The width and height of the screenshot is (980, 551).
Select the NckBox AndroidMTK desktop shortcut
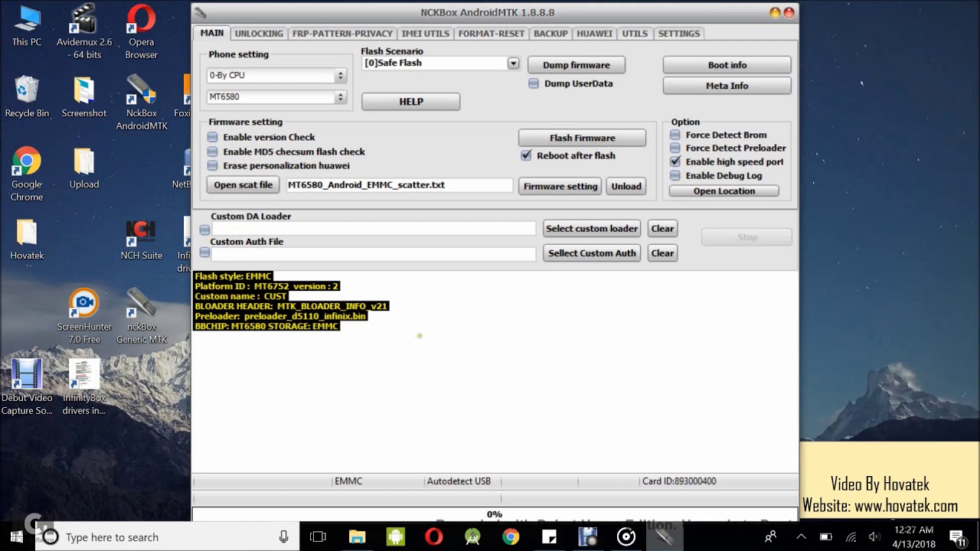(142, 103)
